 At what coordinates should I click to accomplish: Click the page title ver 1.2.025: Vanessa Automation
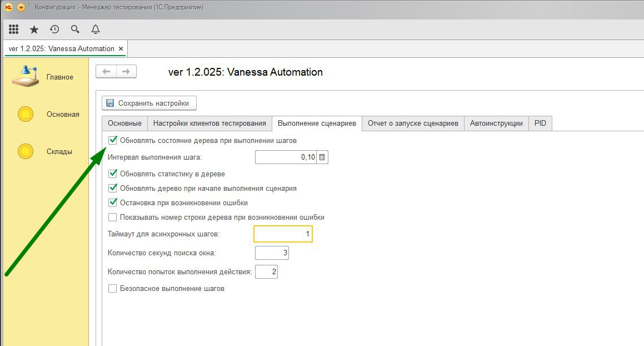pos(245,72)
